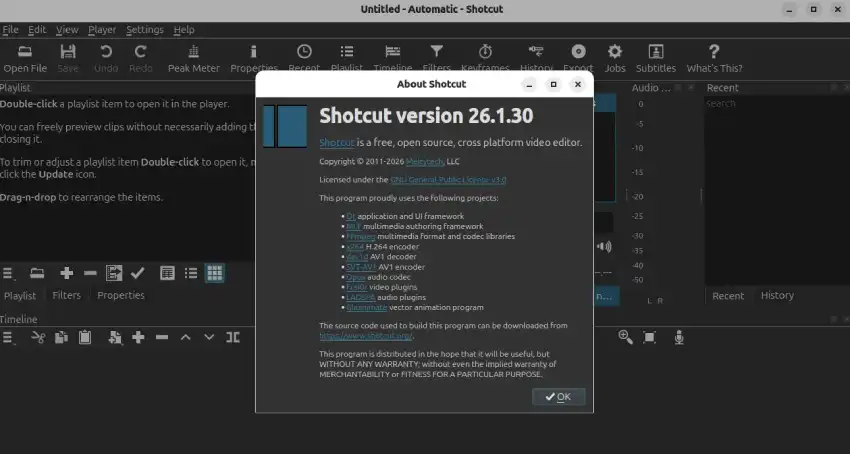Click timeline Paste clipboard icon
The height and width of the screenshot is (454, 850).
coord(85,337)
